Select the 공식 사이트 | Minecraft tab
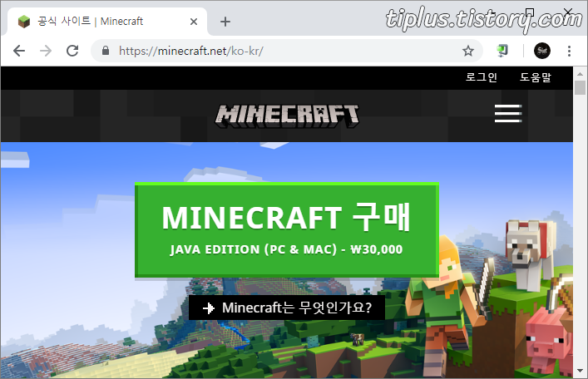The width and height of the screenshot is (588, 379). 107,22
